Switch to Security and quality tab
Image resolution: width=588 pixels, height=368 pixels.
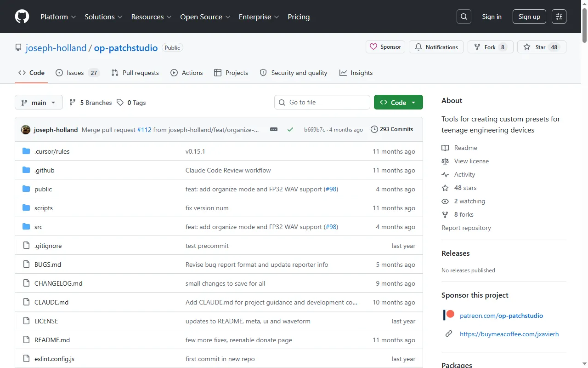coord(294,73)
